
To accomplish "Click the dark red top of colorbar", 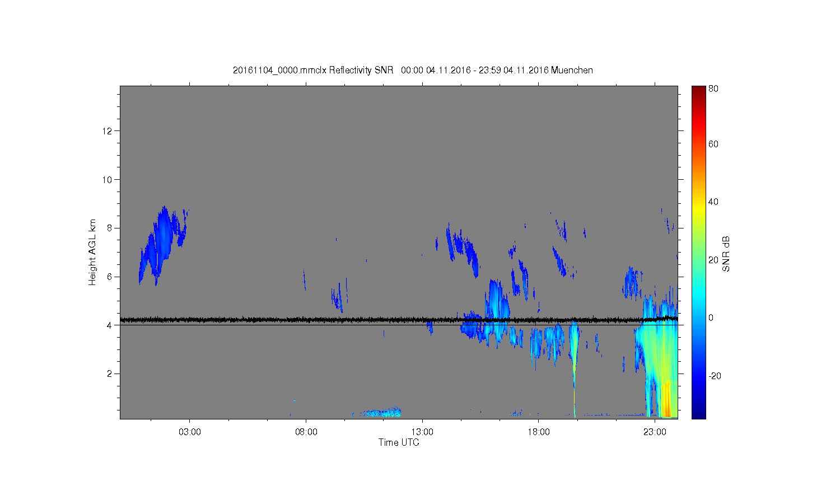I will 698,91.
